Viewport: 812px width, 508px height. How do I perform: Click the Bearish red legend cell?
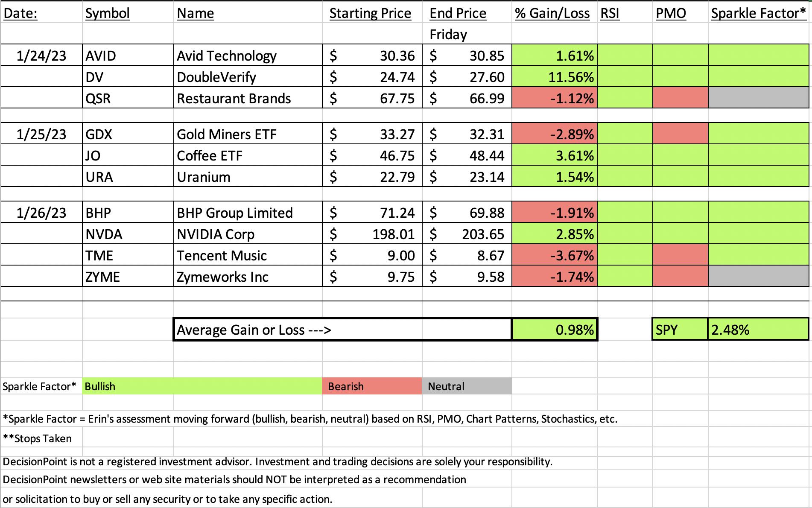[x=372, y=386]
